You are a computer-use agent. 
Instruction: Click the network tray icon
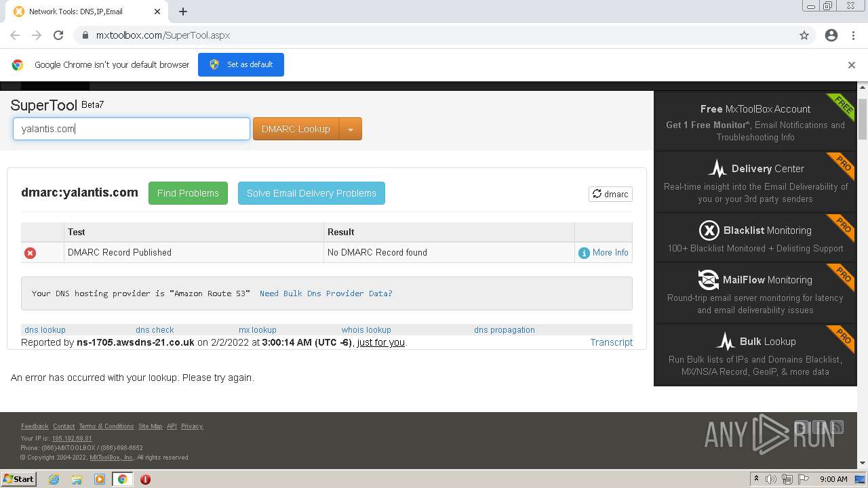click(787, 479)
